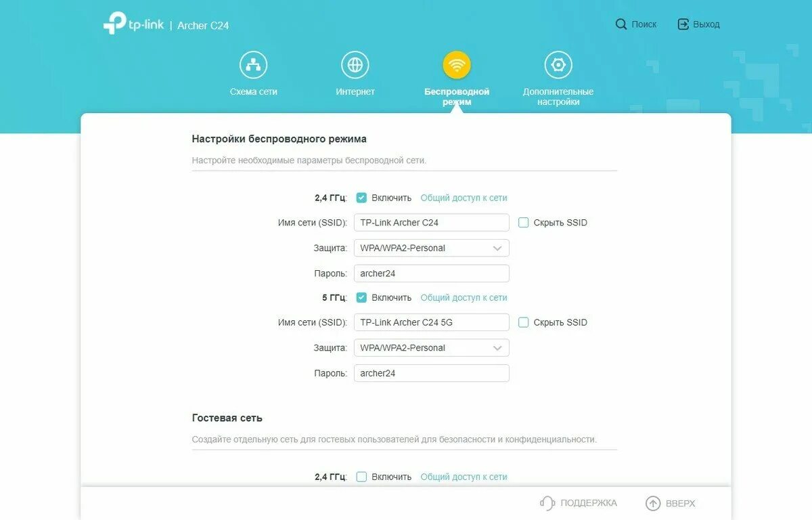Click the search magnifier icon
Viewport: 812px width, 520px height.
[621, 24]
